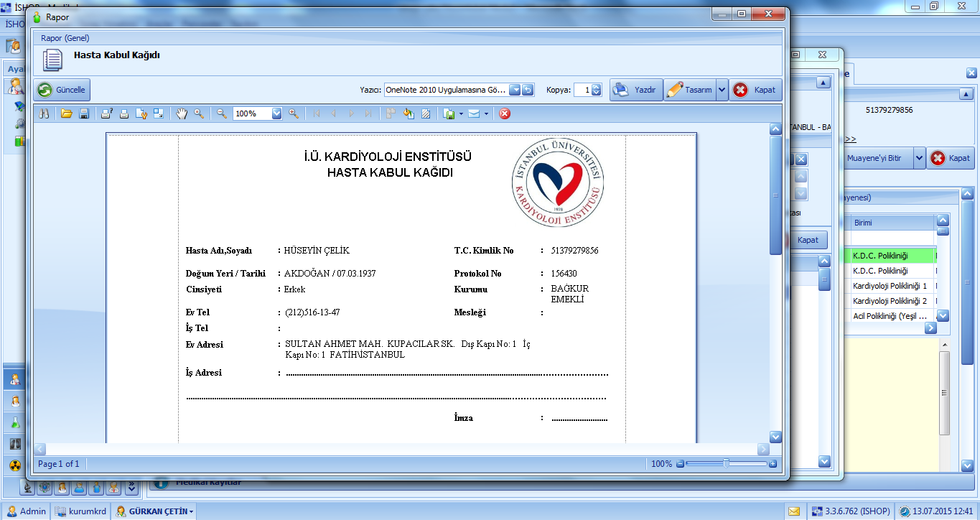Select the magnifier tool in report toolbar
This screenshot has width=980, height=520.
pos(199,113)
